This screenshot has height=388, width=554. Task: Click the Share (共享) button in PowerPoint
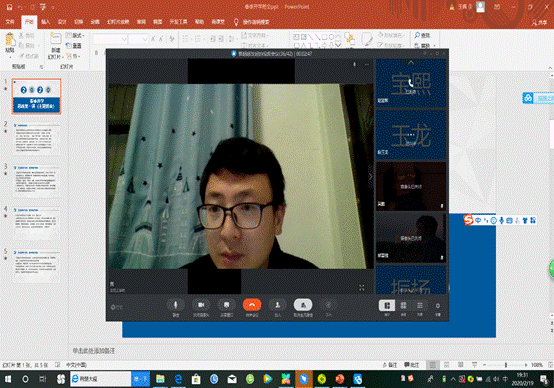click(x=540, y=23)
